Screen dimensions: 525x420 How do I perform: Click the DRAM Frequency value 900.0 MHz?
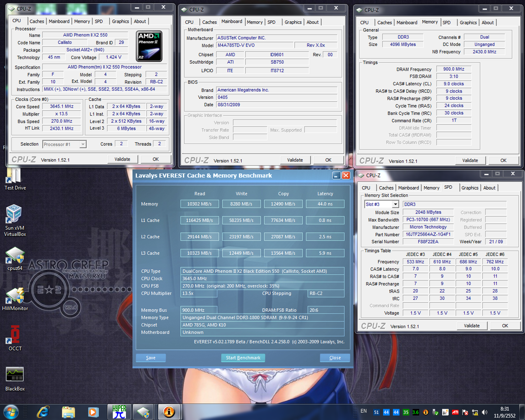point(454,69)
